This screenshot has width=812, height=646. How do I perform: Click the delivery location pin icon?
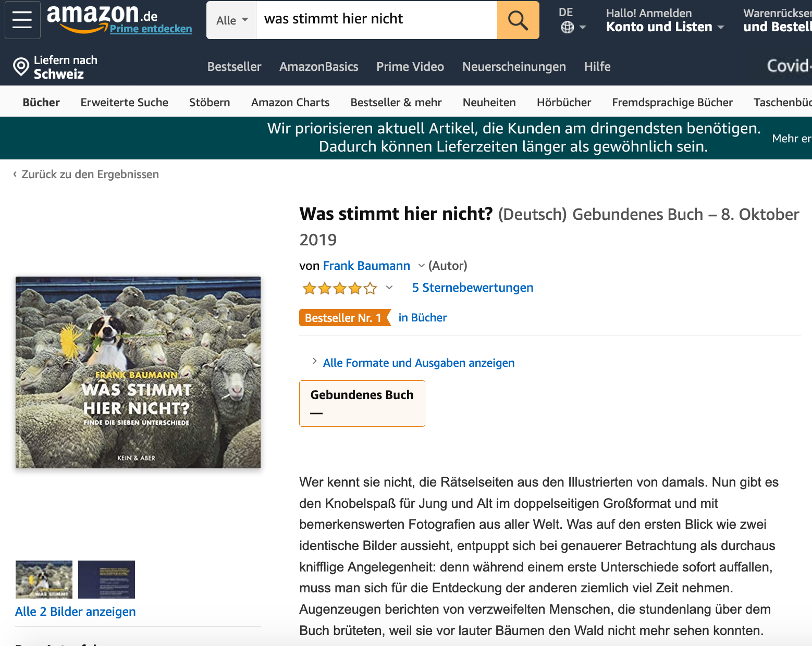pyautogui.click(x=21, y=67)
